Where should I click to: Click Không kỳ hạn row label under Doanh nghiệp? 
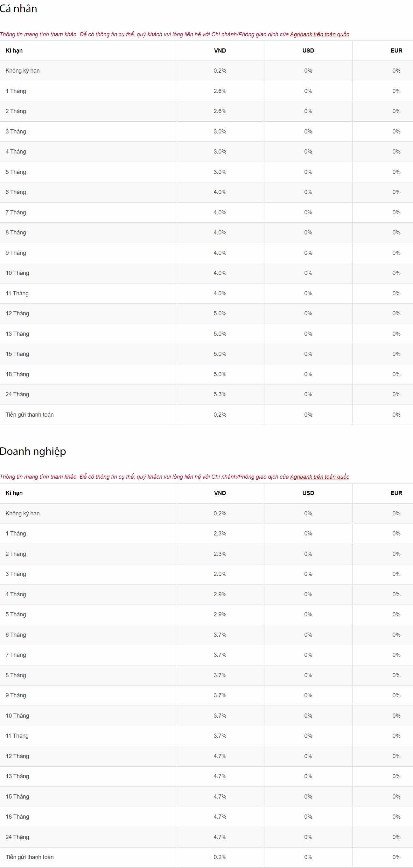point(23,513)
